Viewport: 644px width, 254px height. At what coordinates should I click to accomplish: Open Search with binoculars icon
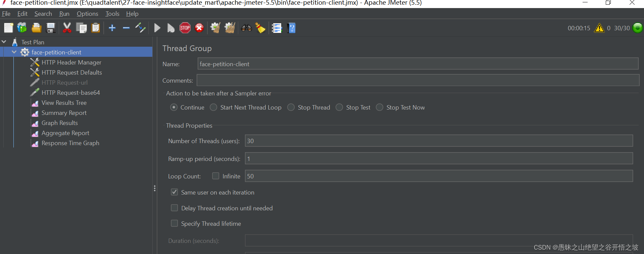[x=246, y=28]
